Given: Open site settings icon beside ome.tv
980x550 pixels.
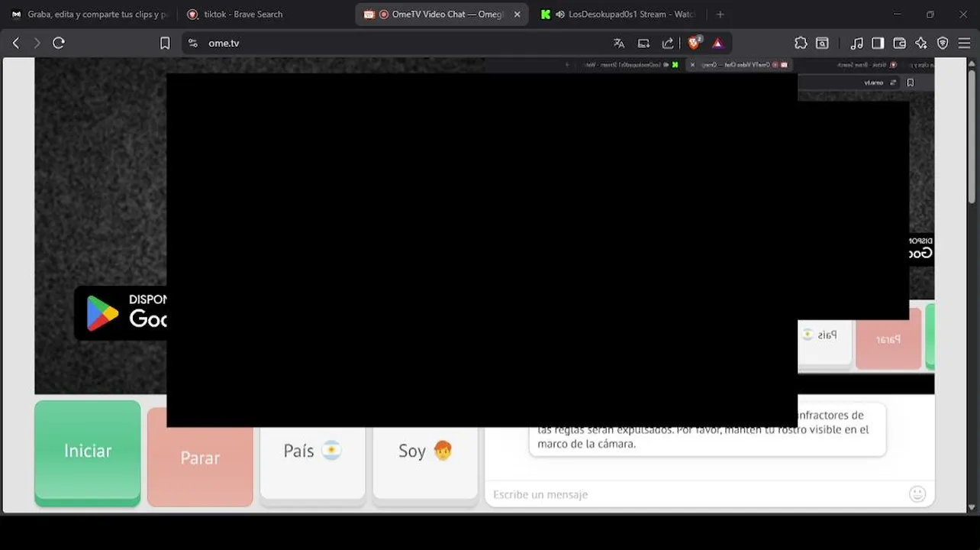Looking at the screenshot, I should [x=192, y=44].
